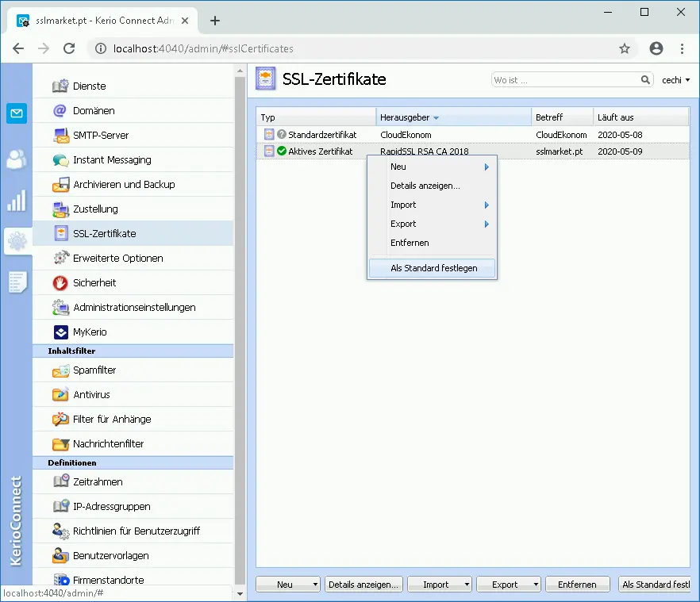Open the Zustellung delivery icon
Viewport: 700px width, 602px height.
60,209
